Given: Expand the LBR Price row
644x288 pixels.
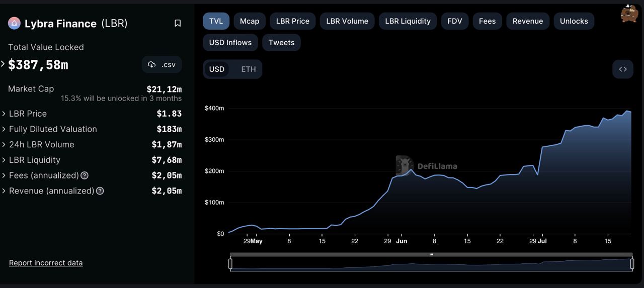Looking at the screenshot, I should 4,114.
